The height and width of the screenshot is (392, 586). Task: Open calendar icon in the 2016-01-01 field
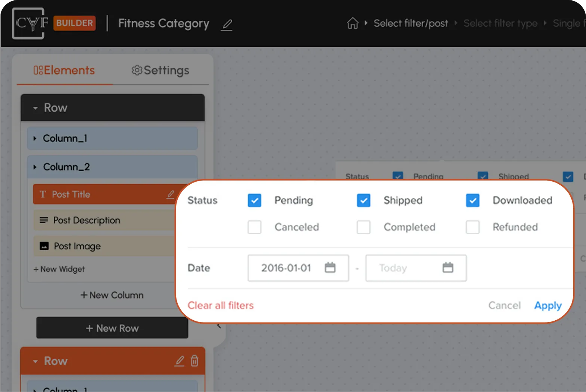point(330,268)
